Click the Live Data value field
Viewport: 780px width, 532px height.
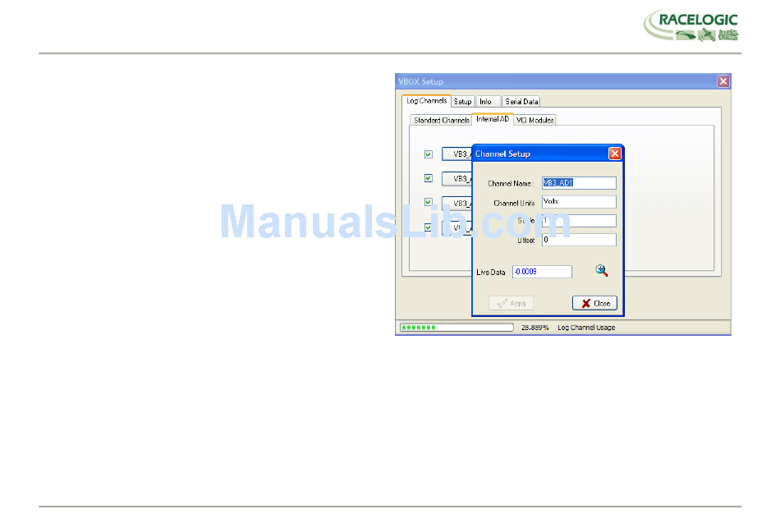(x=542, y=272)
